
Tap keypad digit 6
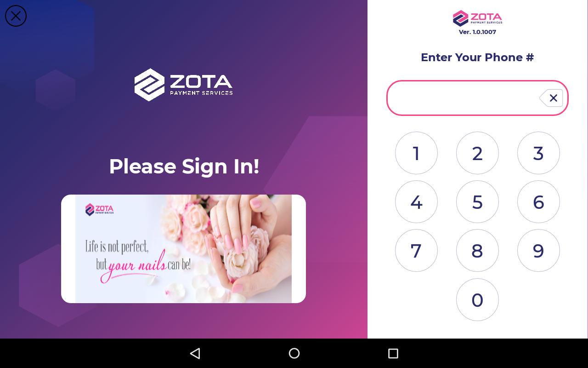click(538, 202)
